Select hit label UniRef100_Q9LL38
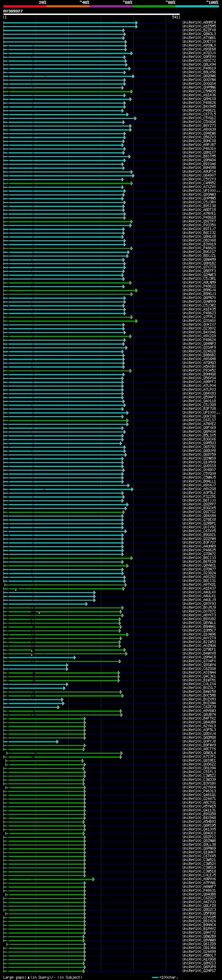Image resolution: width=222 pixels, height=980 pixels. [x=199, y=844]
